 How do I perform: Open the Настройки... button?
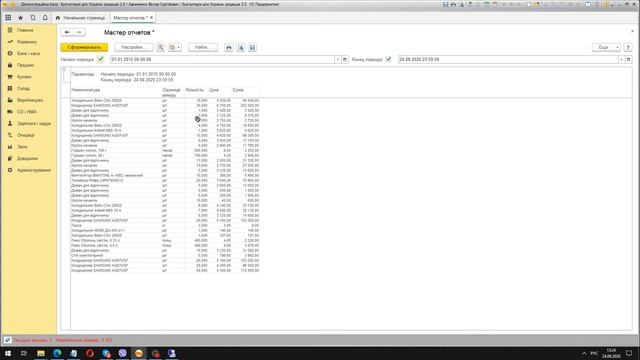click(134, 47)
